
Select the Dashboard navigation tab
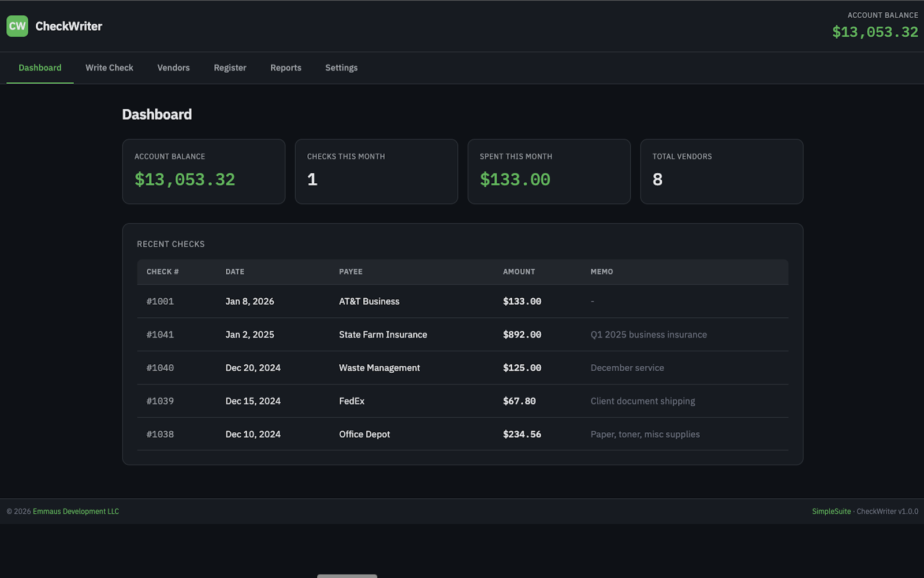coord(39,68)
